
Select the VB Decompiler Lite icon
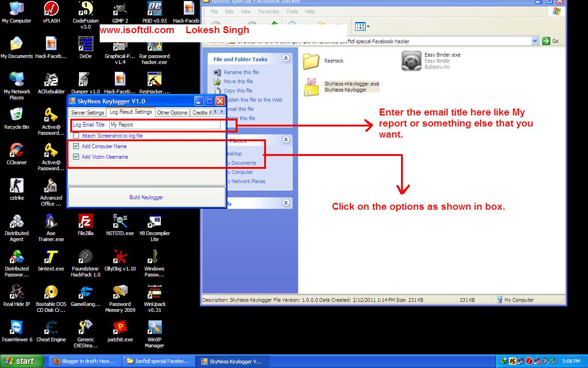pyautogui.click(x=154, y=228)
